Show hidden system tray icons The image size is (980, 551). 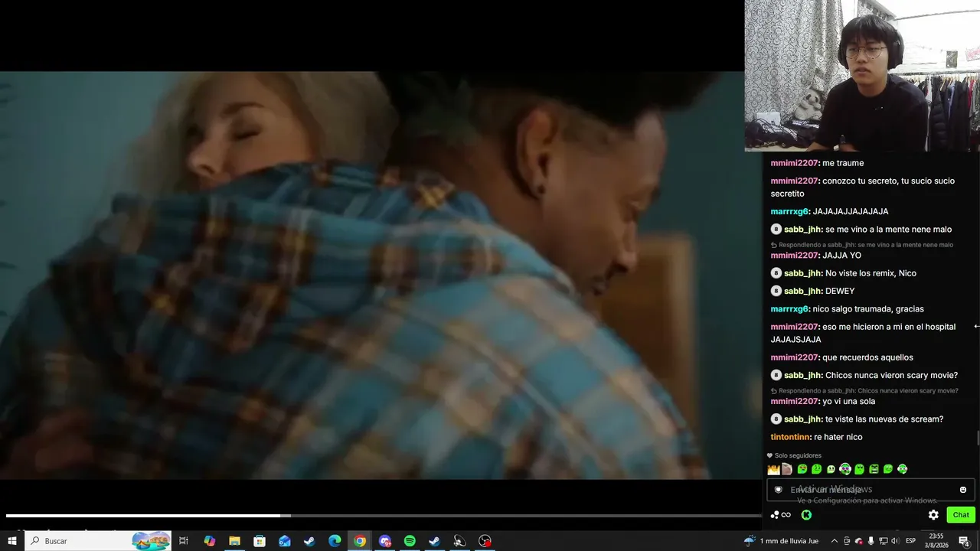click(835, 541)
